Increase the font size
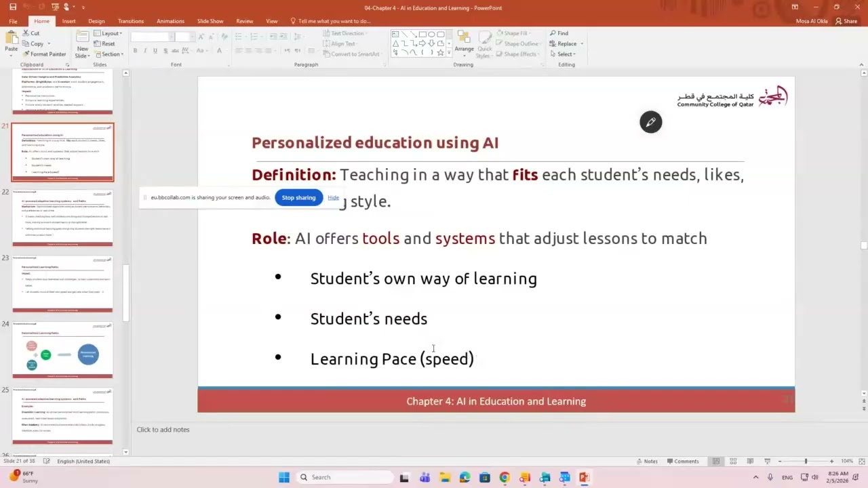The height and width of the screenshot is (488, 868). coord(202,37)
